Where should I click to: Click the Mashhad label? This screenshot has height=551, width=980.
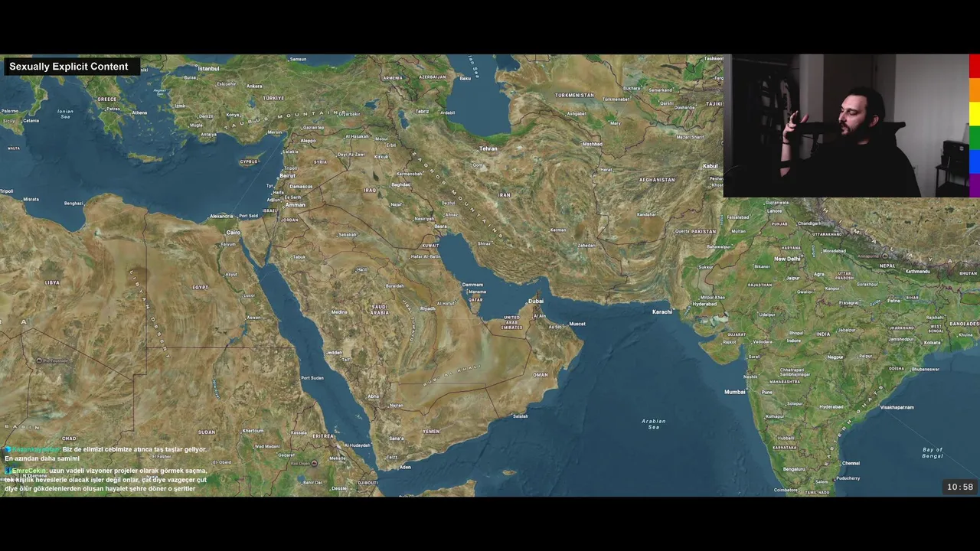(593, 144)
